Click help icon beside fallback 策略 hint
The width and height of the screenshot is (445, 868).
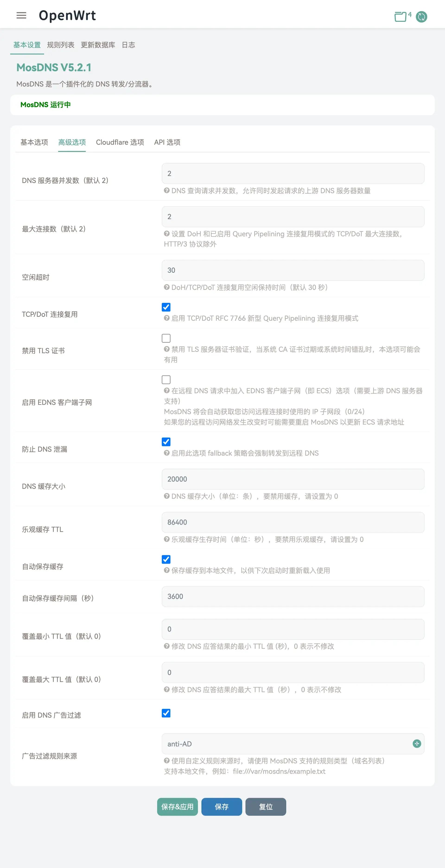point(166,453)
